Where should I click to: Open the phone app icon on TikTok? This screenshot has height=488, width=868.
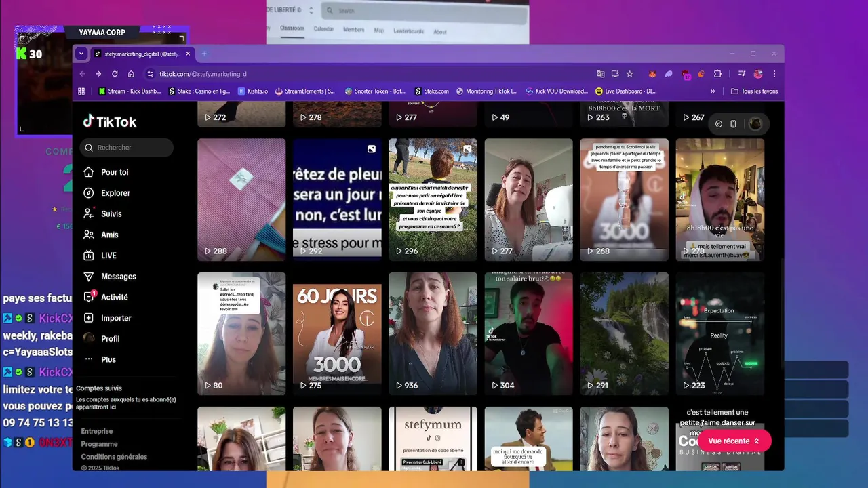tap(733, 124)
